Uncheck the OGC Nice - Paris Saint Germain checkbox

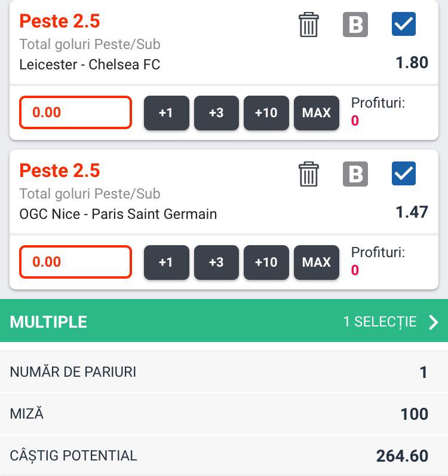[x=403, y=173]
